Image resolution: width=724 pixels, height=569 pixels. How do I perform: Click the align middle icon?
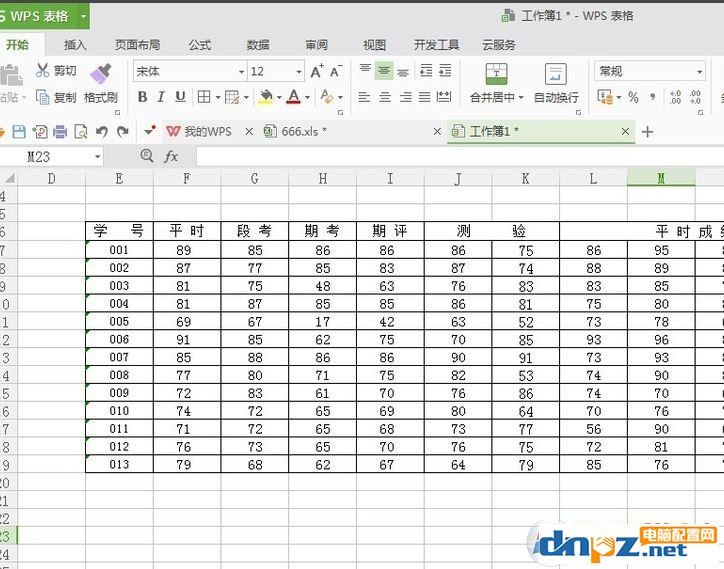tap(384, 71)
